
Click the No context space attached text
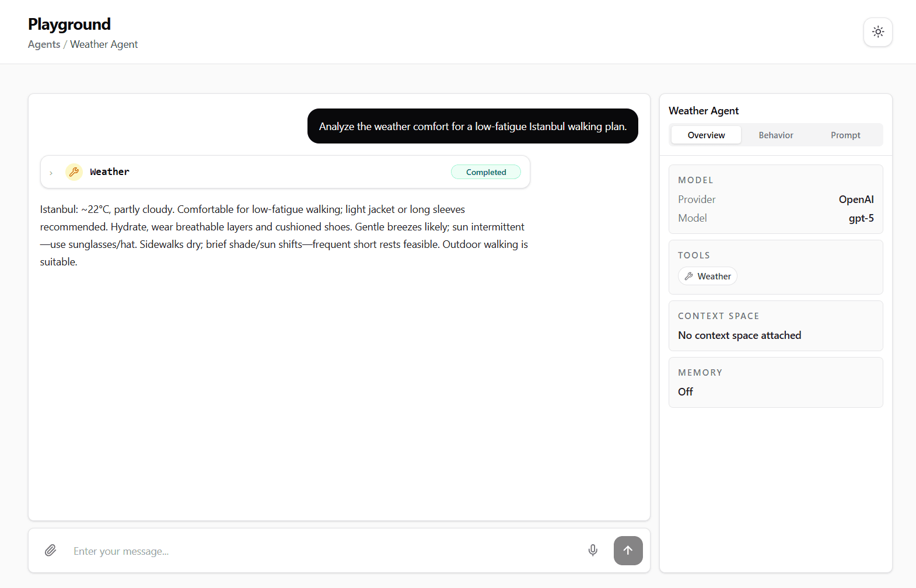(x=739, y=335)
